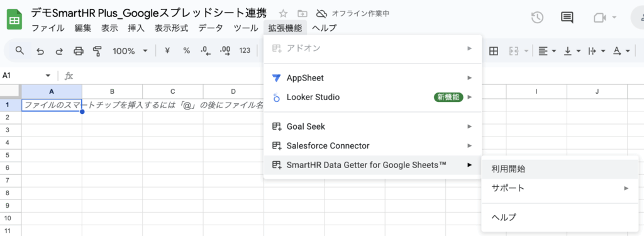Click the search magnifier in toolbar
Screen dimensions: 644x236
[19, 50]
